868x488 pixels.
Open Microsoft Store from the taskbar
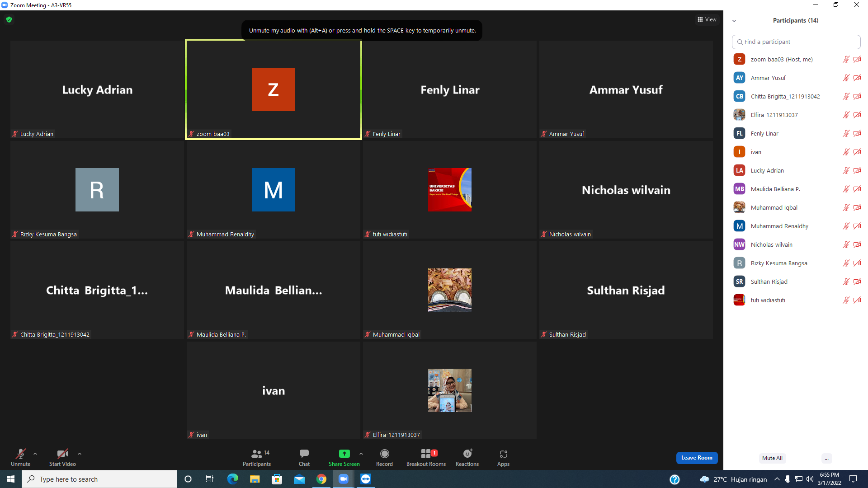click(x=277, y=479)
